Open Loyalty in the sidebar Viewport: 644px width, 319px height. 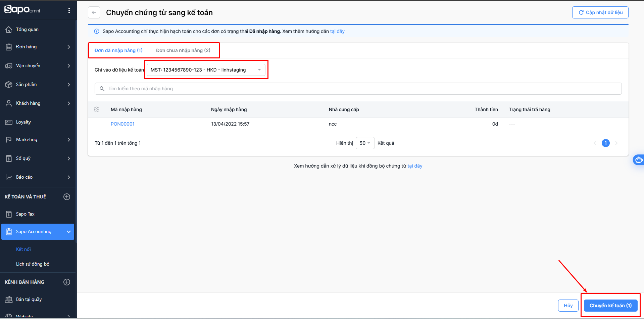click(x=23, y=122)
